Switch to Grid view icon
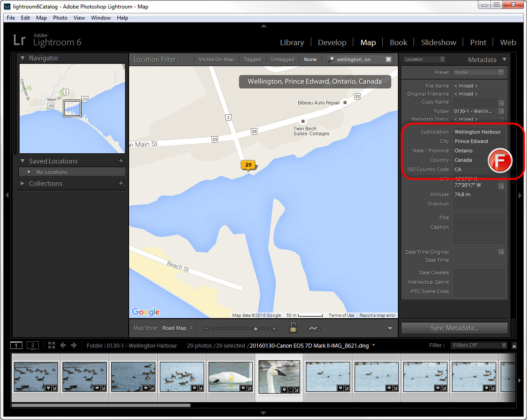The image size is (527, 420). pyautogui.click(x=51, y=345)
